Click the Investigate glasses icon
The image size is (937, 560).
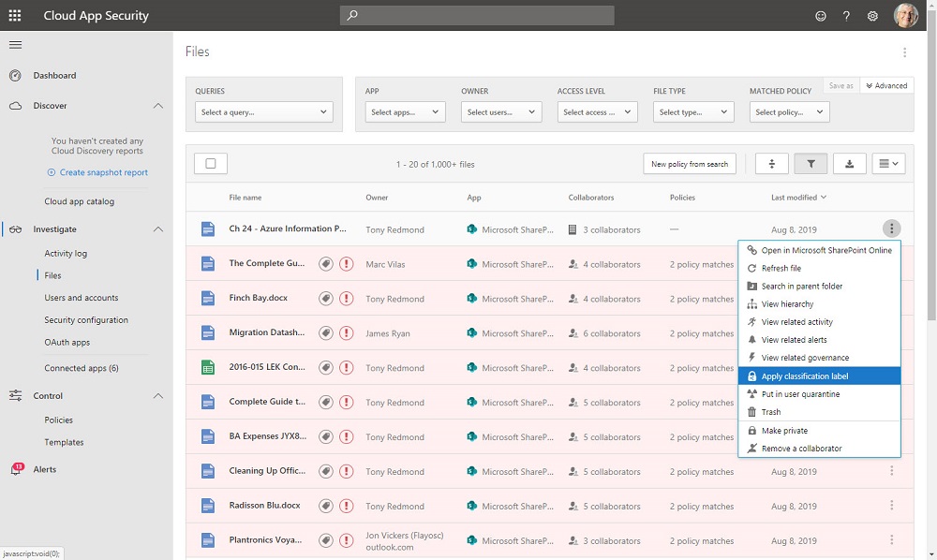[x=16, y=229]
